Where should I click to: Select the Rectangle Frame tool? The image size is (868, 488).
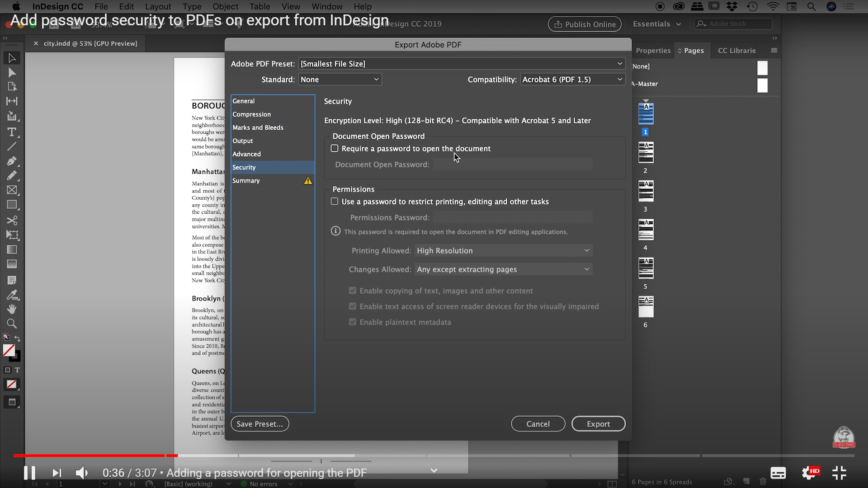(x=12, y=190)
